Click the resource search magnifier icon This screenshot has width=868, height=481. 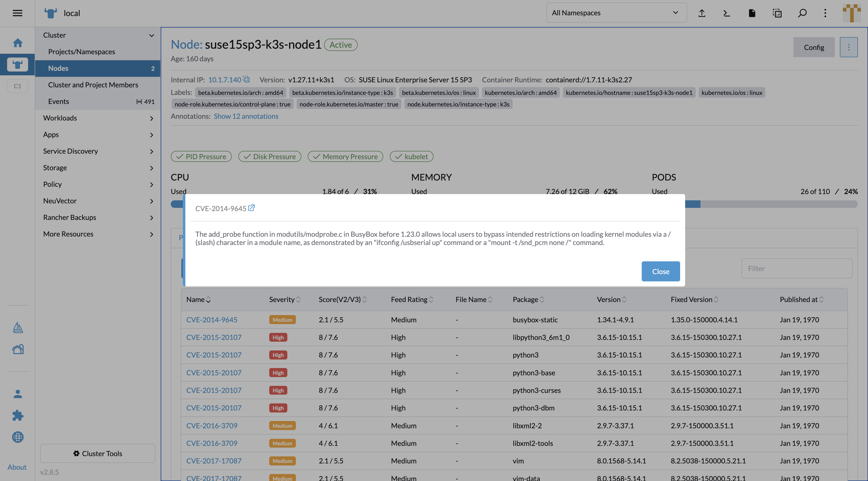(x=802, y=13)
